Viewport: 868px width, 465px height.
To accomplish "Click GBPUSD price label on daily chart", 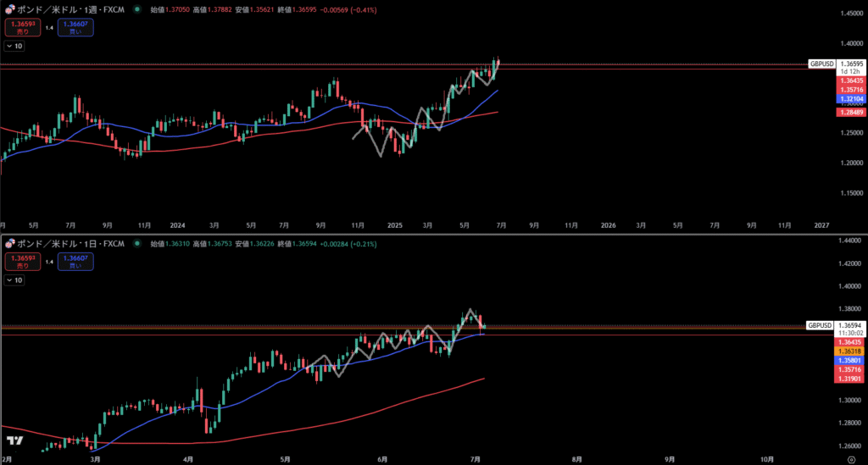I will [x=820, y=325].
